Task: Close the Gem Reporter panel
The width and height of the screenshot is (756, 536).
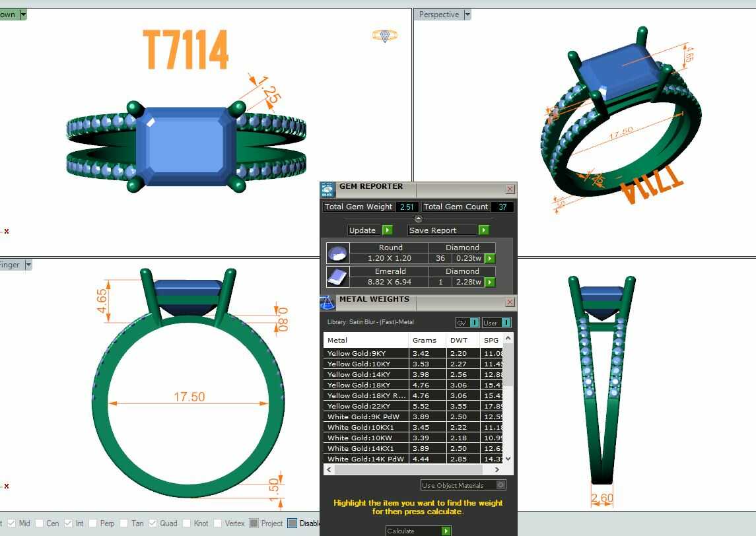Action: (x=510, y=189)
